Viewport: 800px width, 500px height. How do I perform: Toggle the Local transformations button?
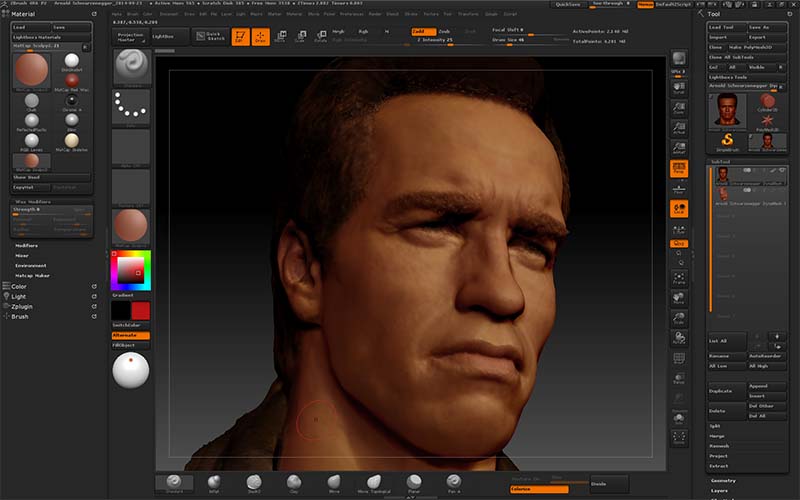point(679,209)
